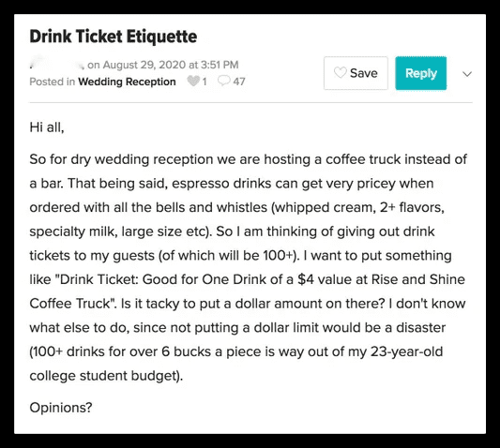Screen dimensions: 500x448
Task: Click the blurred author name
Action: 57,65
